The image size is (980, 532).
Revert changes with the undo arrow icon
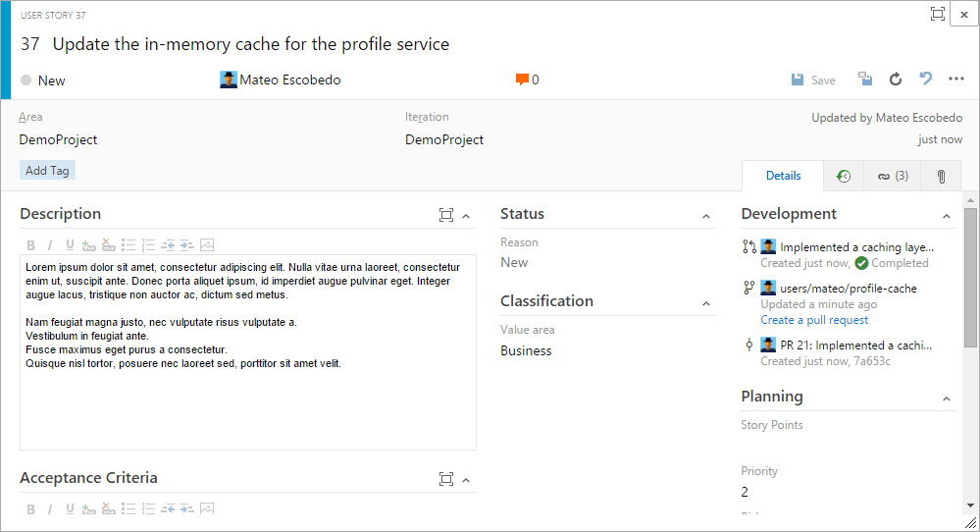[x=926, y=79]
